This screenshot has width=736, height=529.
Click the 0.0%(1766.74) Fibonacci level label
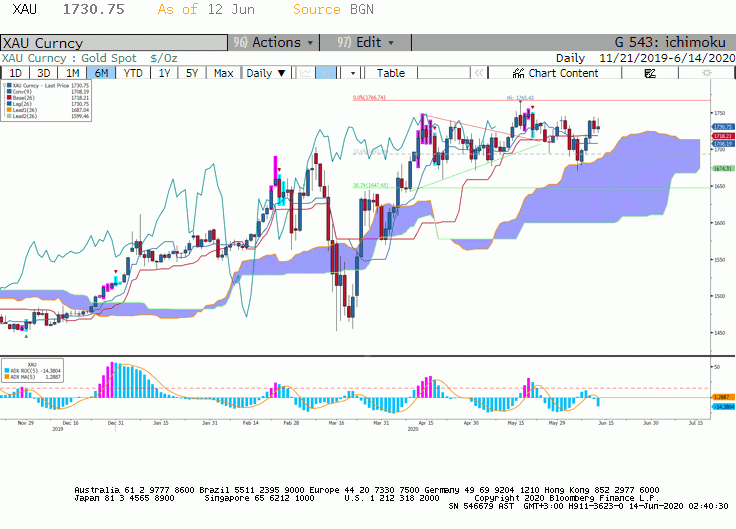[369, 98]
